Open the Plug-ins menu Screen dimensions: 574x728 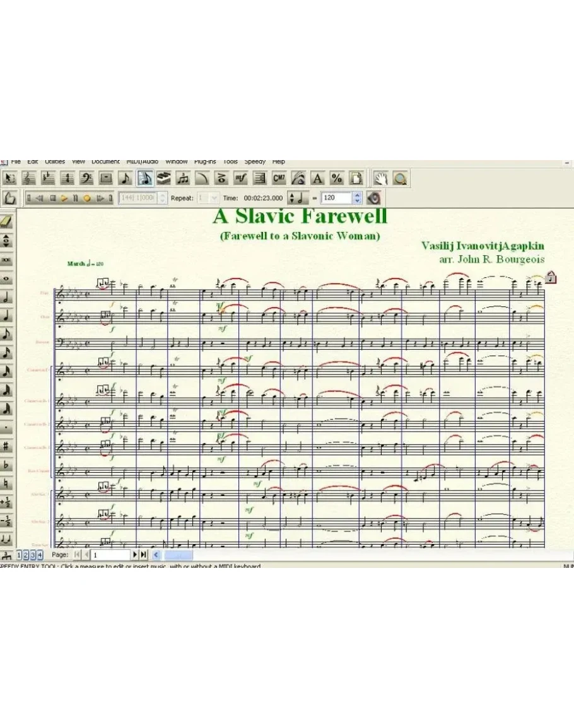click(205, 162)
